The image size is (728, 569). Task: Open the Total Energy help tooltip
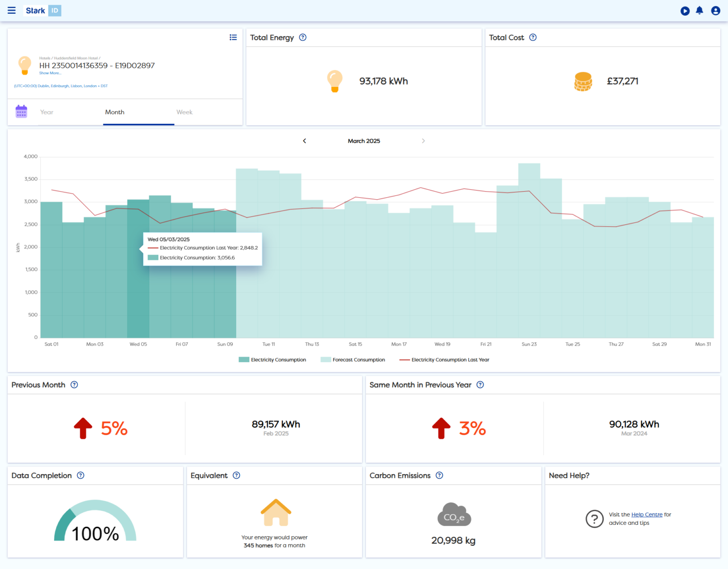[x=303, y=37]
